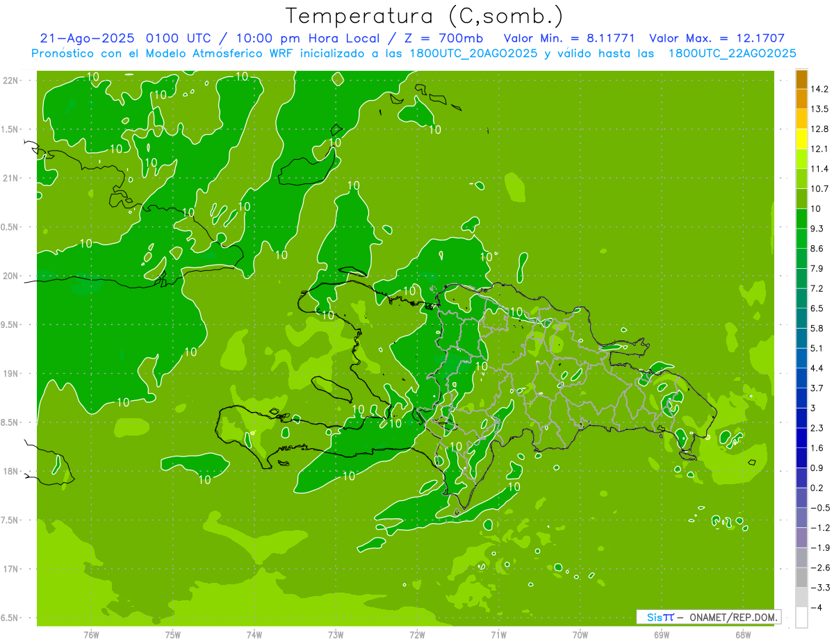Image resolution: width=834 pixels, height=644 pixels.
Task: Click the 3.7 colorbar label
Action: (817, 388)
